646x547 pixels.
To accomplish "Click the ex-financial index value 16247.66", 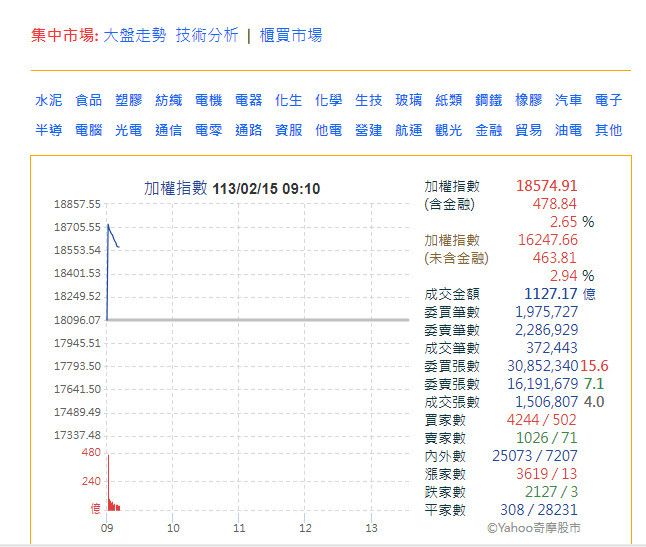I will (x=548, y=240).
